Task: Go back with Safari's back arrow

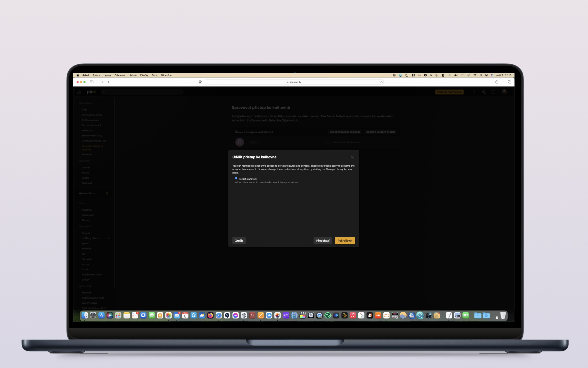Action: (102, 82)
